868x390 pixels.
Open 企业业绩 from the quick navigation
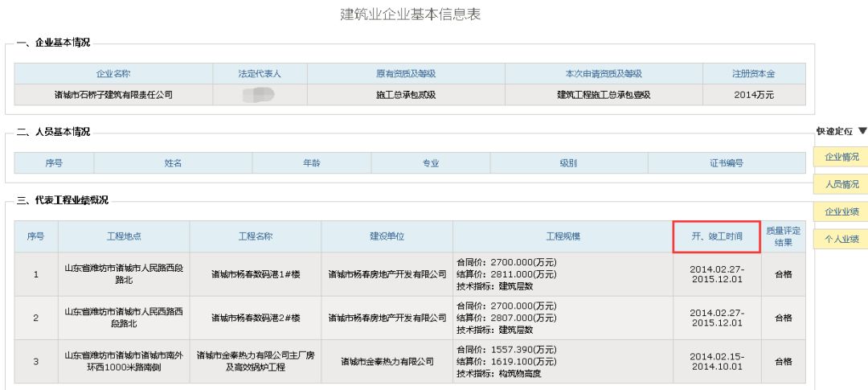(x=841, y=211)
